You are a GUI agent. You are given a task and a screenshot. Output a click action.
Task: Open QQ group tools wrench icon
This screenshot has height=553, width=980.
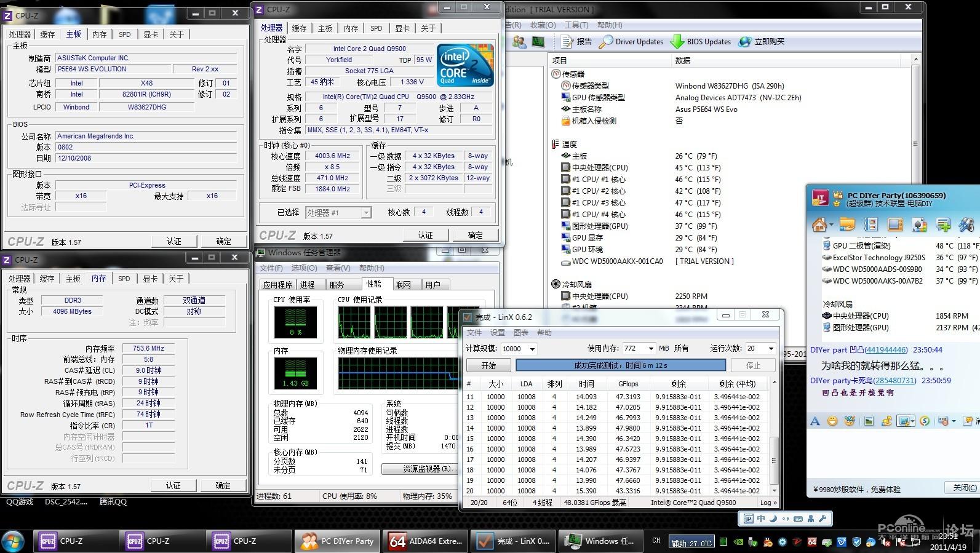coord(966,225)
